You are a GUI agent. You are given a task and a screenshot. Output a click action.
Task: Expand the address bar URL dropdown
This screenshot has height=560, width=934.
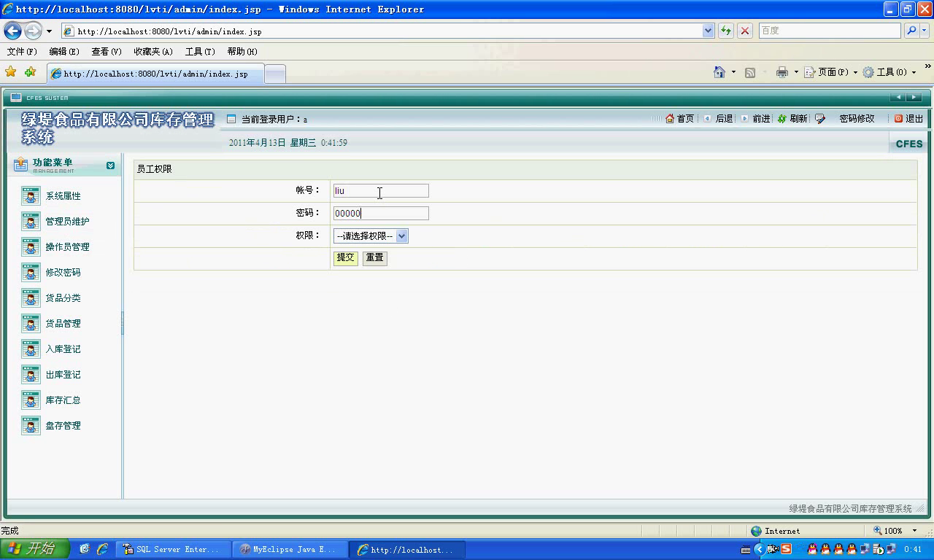tap(708, 31)
